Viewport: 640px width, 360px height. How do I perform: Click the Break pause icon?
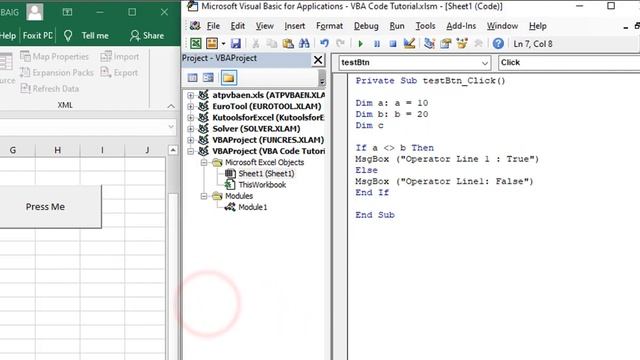(x=377, y=44)
